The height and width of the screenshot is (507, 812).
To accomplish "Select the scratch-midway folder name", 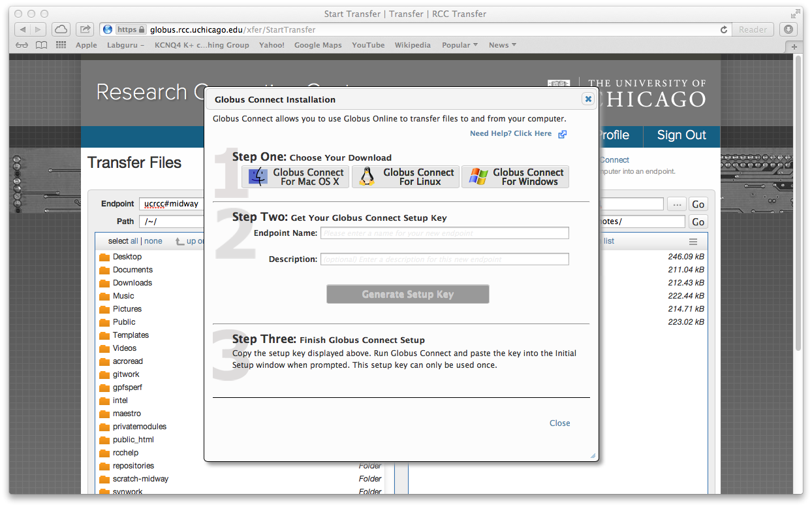I will tap(140, 479).
